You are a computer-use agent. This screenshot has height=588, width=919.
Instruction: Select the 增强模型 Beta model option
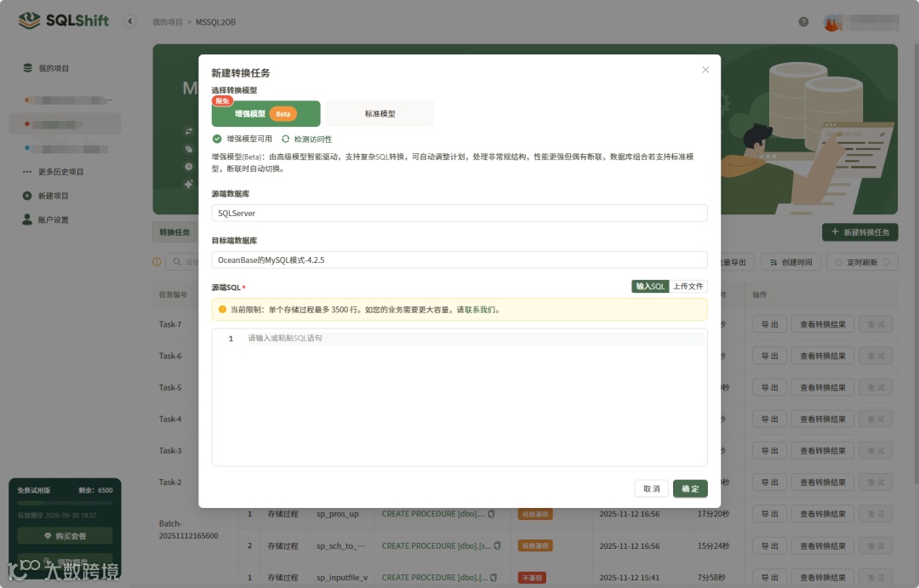tap(265, 114)
